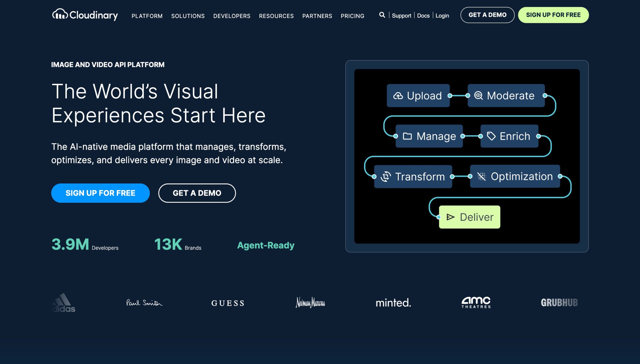Go to the Pricing page
This screenshot has height=364, width=640.
[352, 16]
